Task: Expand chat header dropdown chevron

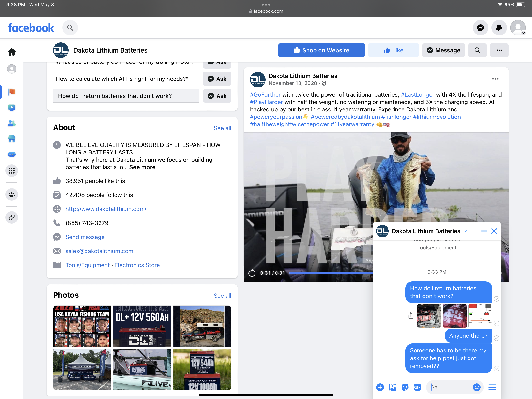Action: pyautogui.click(x=465, y=231)
